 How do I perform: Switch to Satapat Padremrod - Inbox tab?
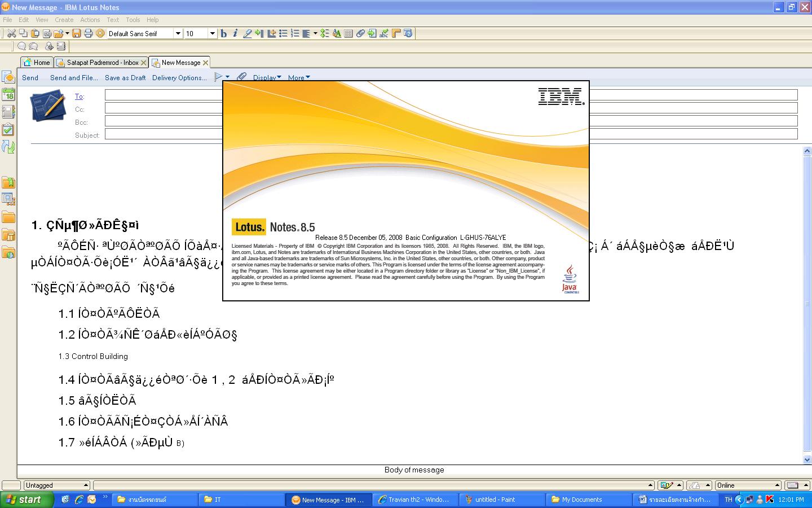102,63
